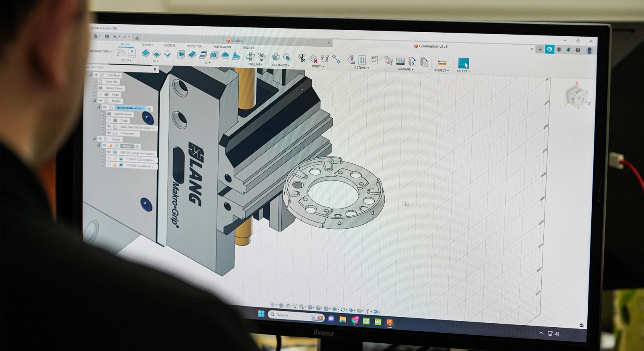Click the Windows Start button on taskbar
644x351 pixels.
coord(261,314)
